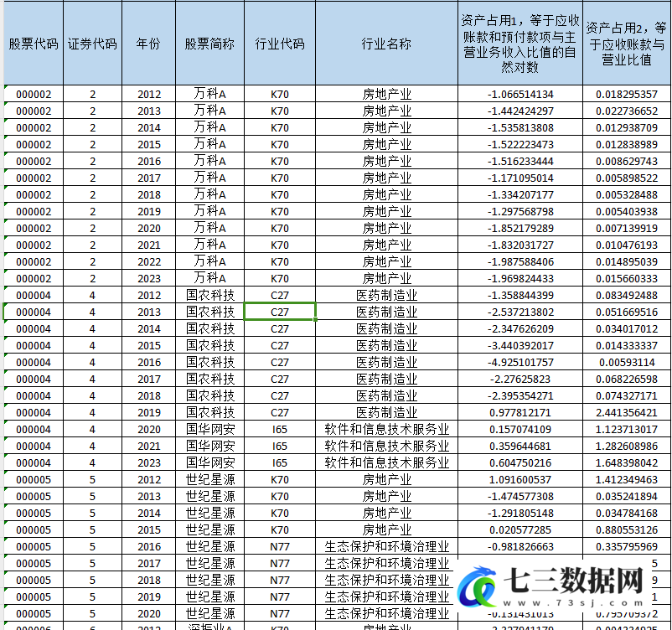672x630 pixels.
Task: Select the 证券代码 header cell
Action: [x=92, y=44]
